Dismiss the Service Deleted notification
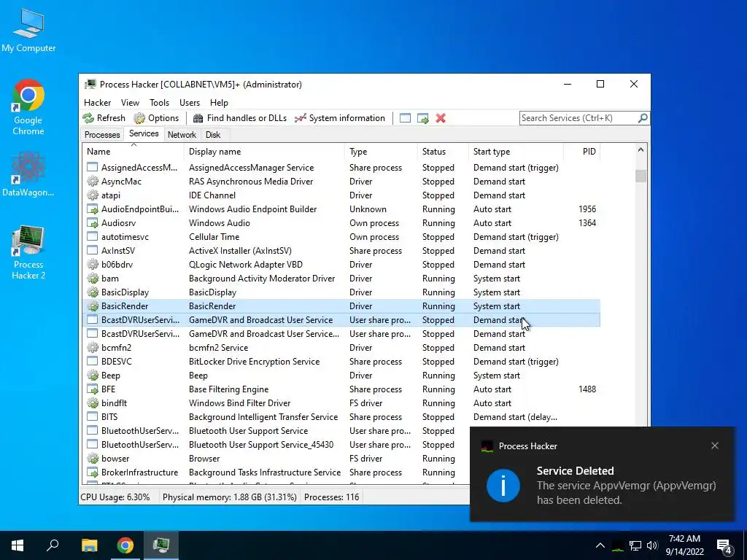747x560 pixels. pyautogui.click(x=715, y=446)
